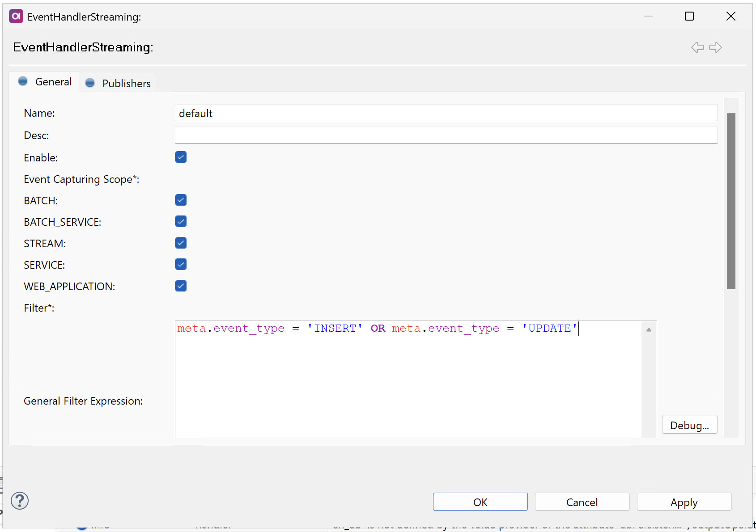Uncheck the BATCH_SERVICE checkbox

click(x=181, y=221)
